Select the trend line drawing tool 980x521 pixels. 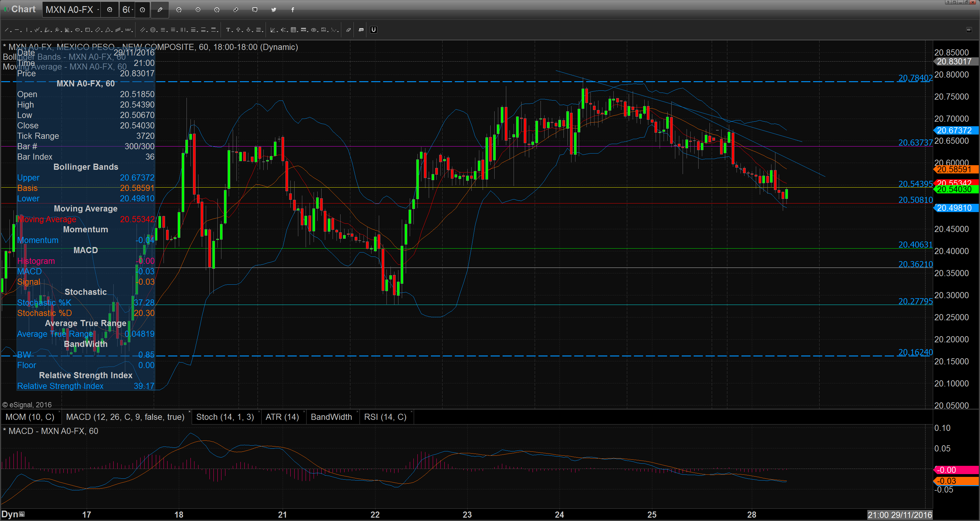point(6,30)
